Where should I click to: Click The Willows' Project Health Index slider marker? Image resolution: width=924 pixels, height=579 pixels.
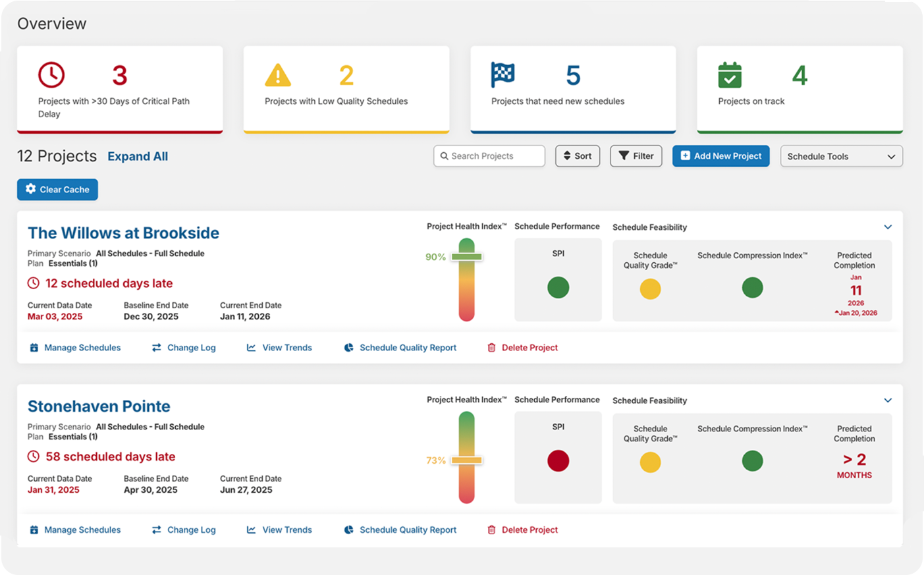467,257
